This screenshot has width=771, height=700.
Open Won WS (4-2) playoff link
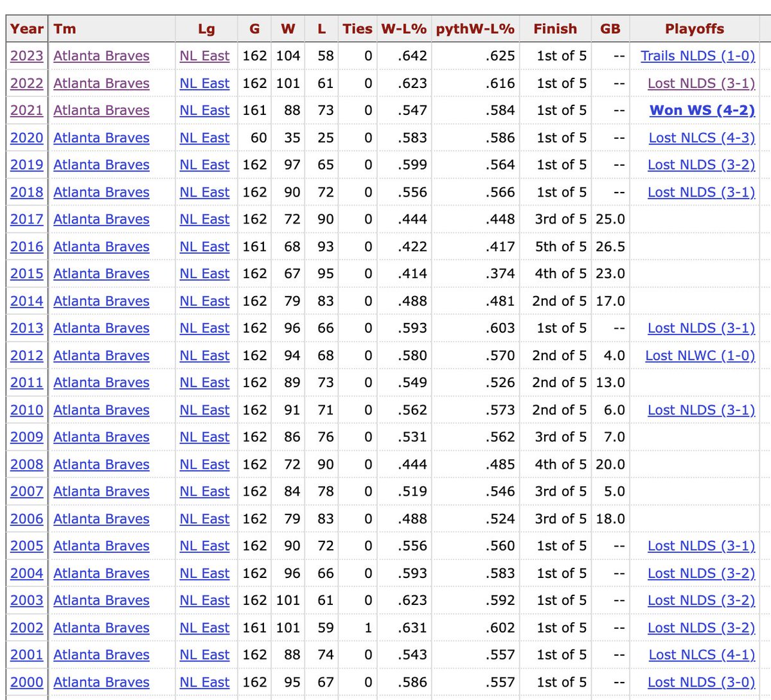coord(702,110)
